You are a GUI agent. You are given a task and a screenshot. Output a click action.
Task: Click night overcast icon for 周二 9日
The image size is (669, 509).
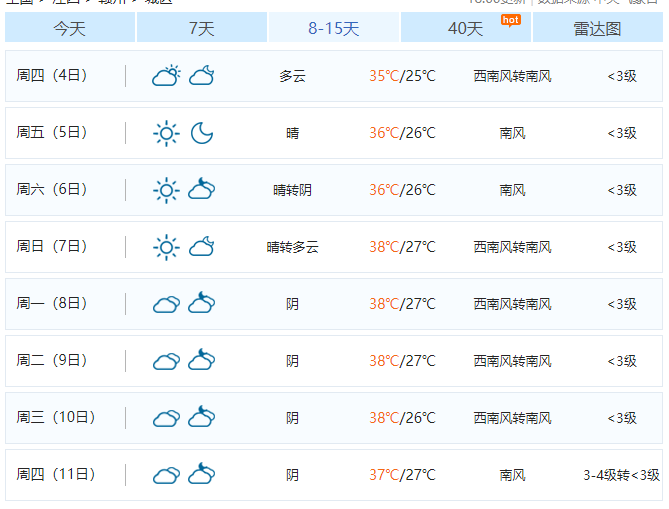click(x=202, y=360)
